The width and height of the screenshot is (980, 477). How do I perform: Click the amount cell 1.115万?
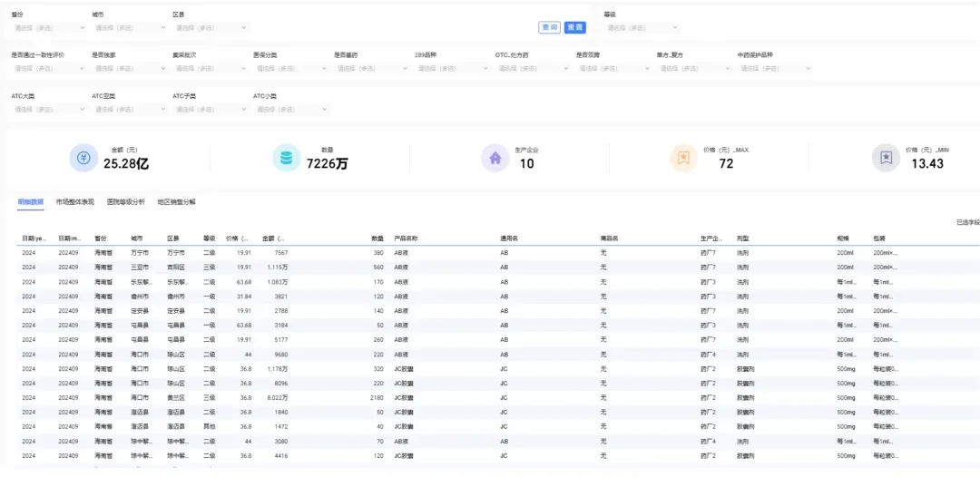tap(278, 268)
